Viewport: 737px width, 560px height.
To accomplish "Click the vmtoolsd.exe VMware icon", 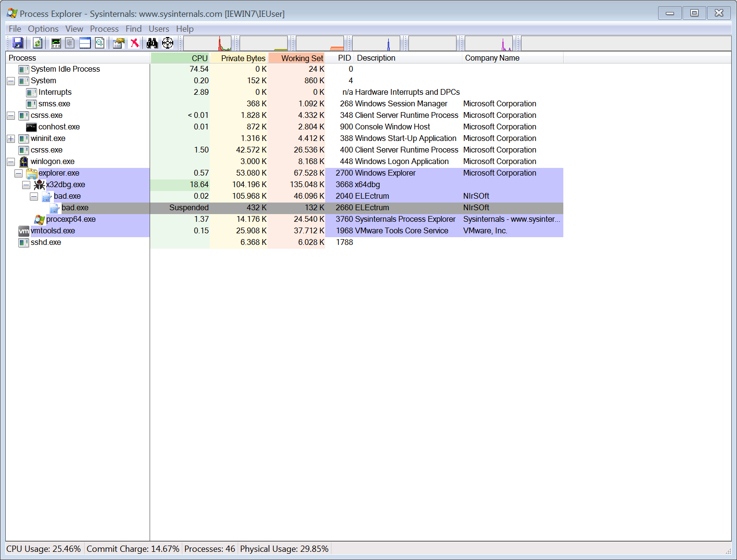I will (24, 231).
